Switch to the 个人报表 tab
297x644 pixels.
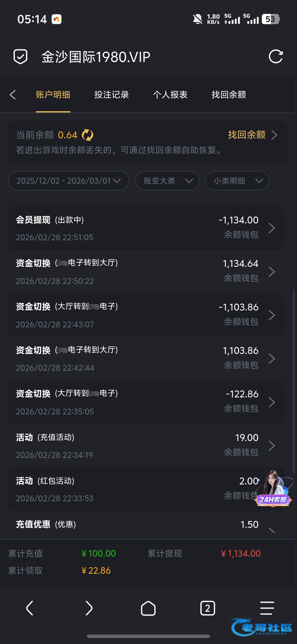pyautogui.click(x=170, y=95)
